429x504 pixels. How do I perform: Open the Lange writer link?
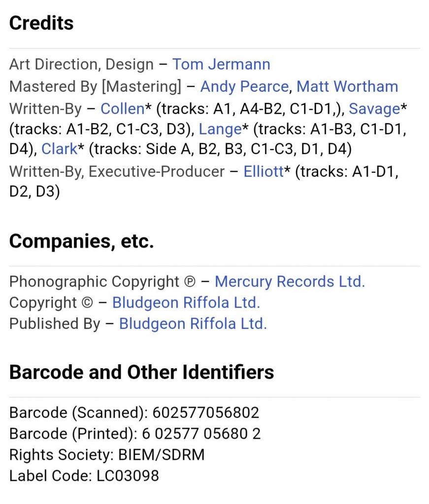[x=220, y=129]
